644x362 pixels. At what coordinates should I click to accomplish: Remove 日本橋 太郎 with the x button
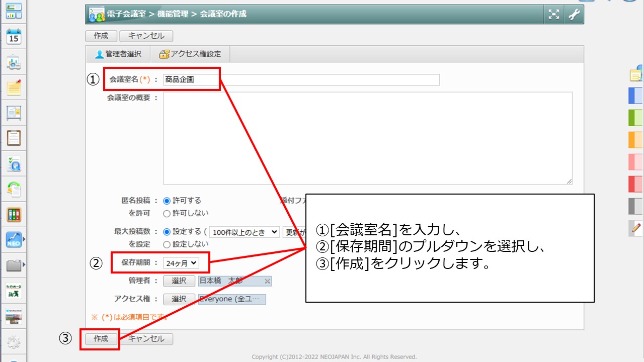[x=267, y=282]
